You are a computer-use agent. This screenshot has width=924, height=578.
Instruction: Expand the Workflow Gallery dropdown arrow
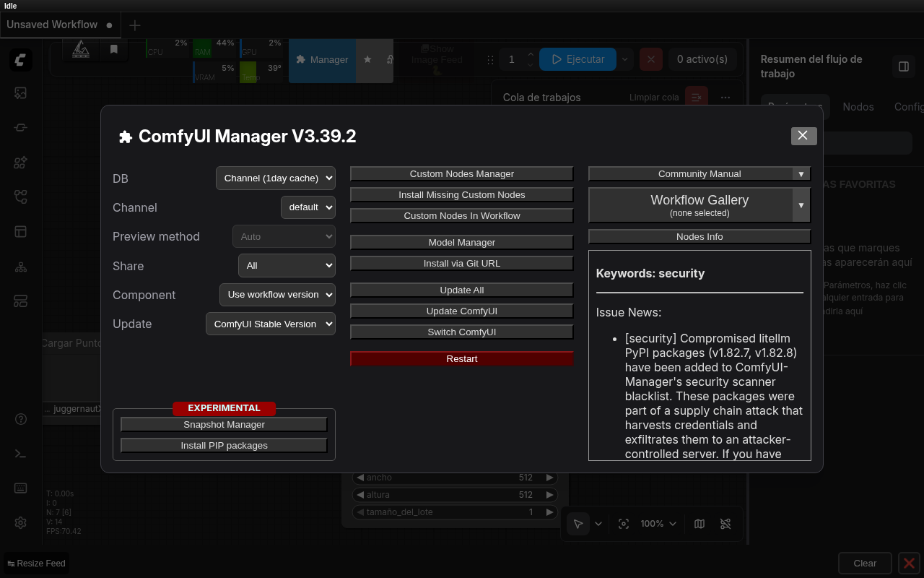pyautogui.click(x=801, y=205)
